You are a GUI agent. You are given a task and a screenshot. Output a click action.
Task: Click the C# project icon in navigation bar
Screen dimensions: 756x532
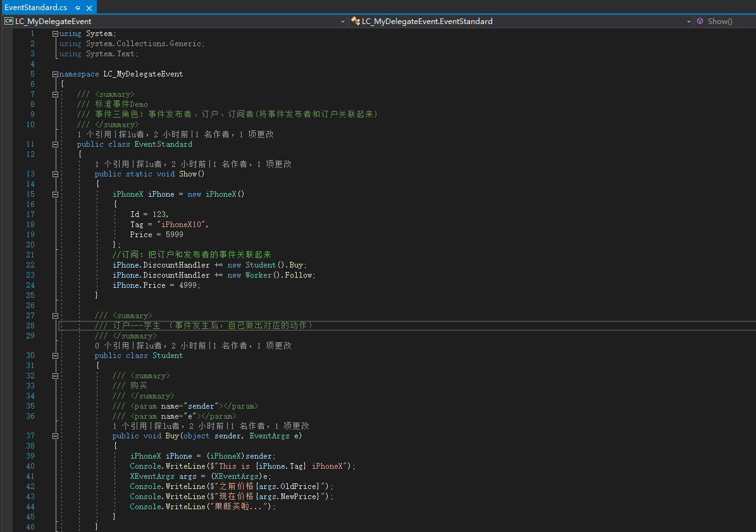(x=8, y=21)
